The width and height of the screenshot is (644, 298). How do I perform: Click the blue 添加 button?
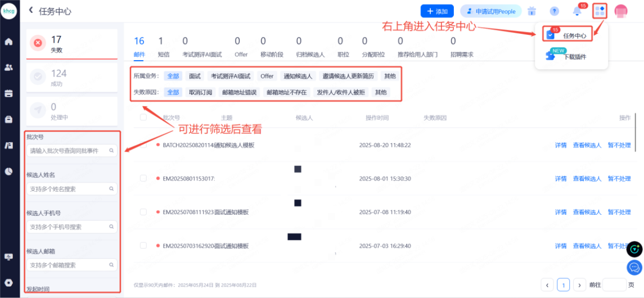point(437,11)
